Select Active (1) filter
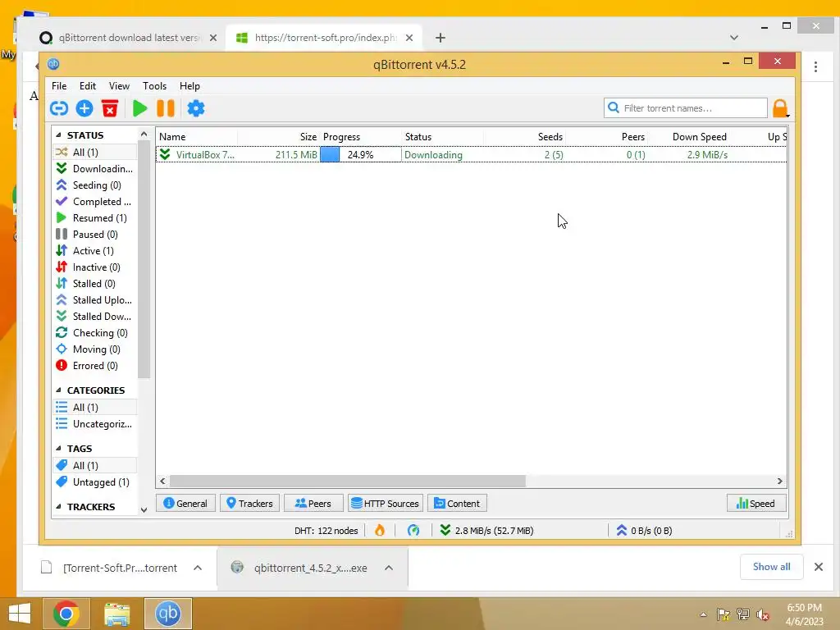840x630 pixels. (x=95, y=251)
